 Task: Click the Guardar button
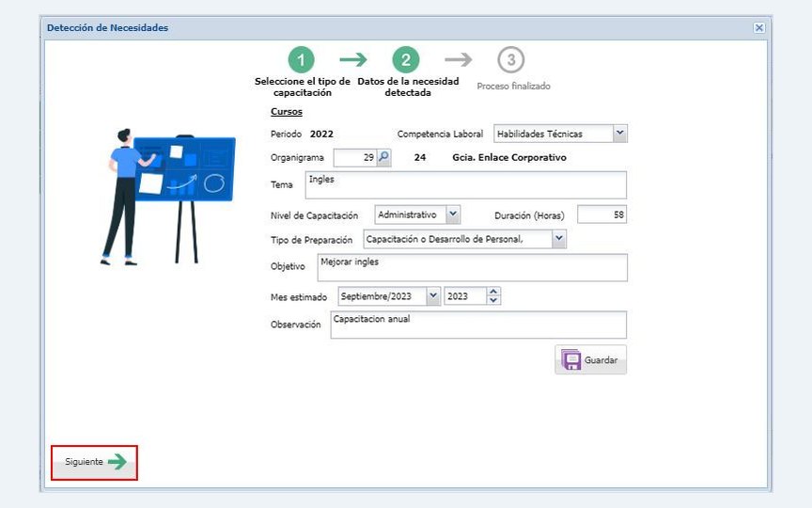click(x=590, y=359)
